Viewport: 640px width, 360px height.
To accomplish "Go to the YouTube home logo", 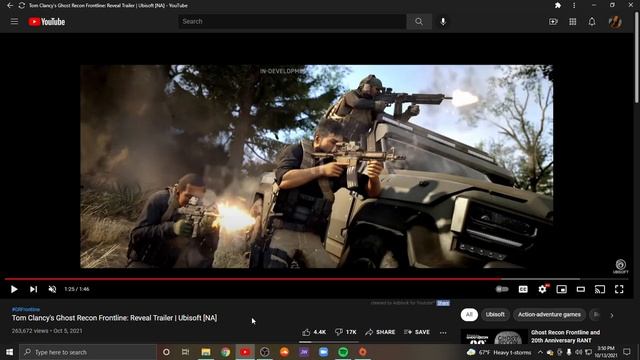I will 47,22.
